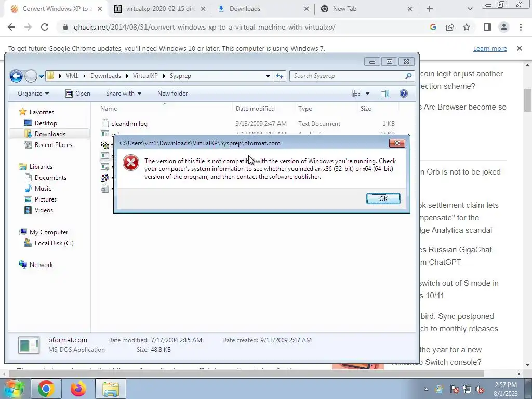The image size is (532, 399).
Task: Click New folder button
Action: tap(172, 94)
